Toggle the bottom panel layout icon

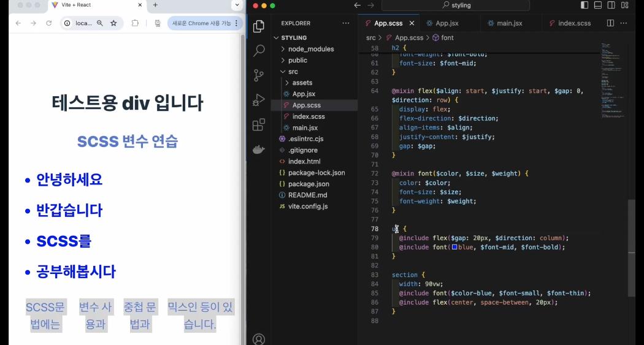click(598, 6)
